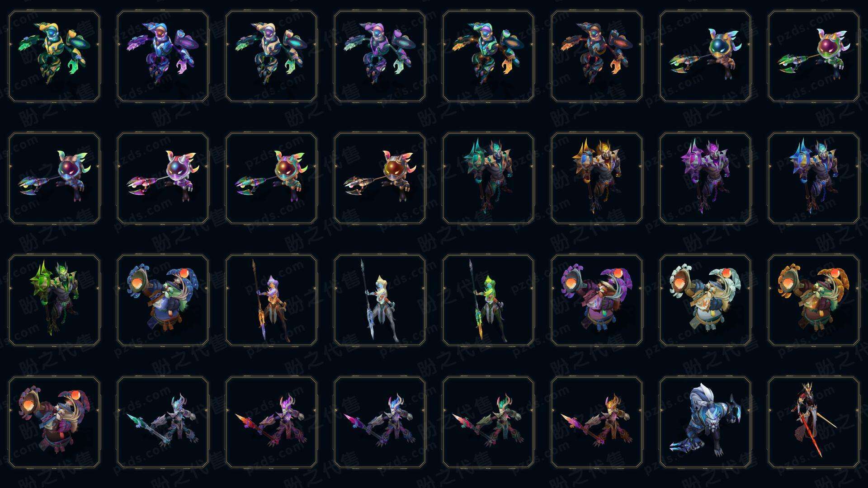The height and width of the screenshot is (488, 868).
Task: Choose the green-haired spear woman chroma
Action: [488, 300]
